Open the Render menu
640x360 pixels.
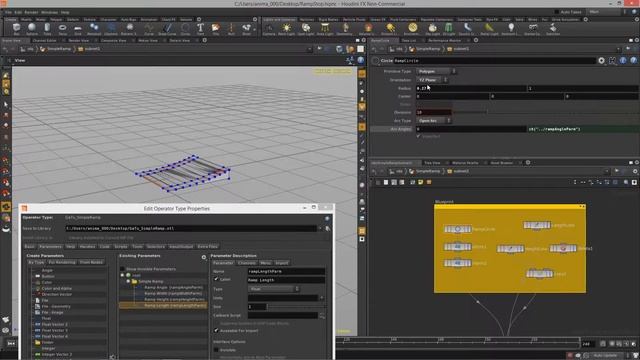click(31, 13)
